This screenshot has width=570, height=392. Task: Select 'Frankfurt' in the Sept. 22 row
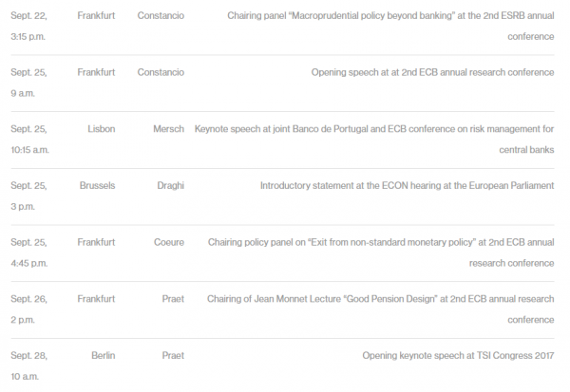pos(96,15)
